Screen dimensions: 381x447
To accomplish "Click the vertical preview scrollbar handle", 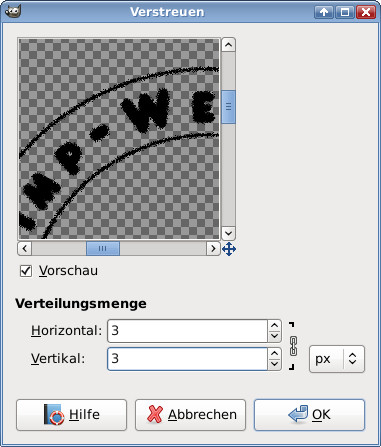I will point(228,107).
